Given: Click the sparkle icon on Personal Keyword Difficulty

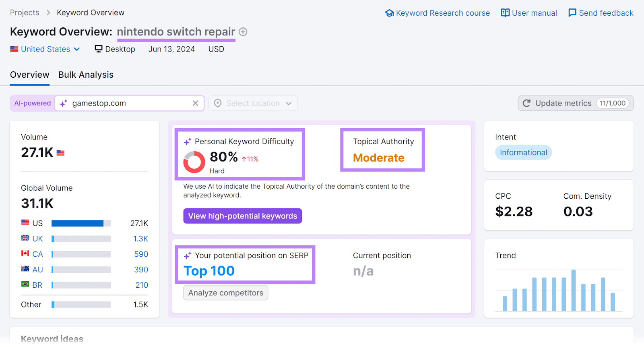Looking at the screenshot, I should click(x=187, y=141).
